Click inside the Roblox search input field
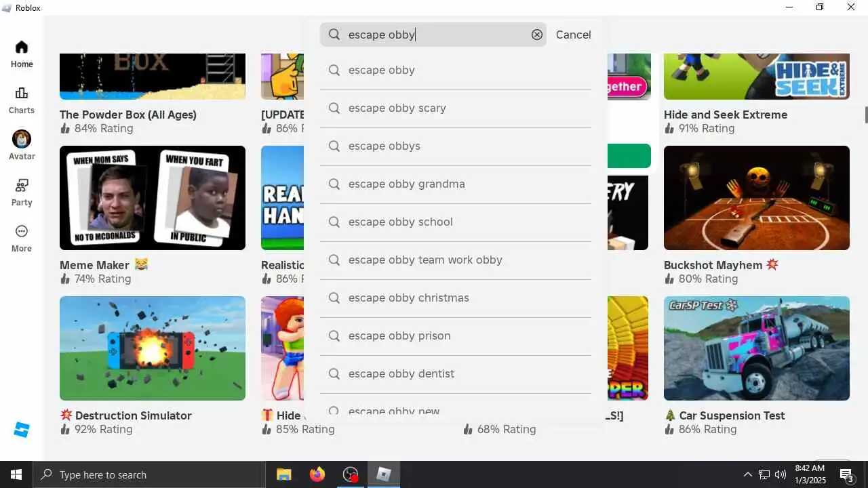The height and width of the screenshot is (488, 868). coord(434,35)
